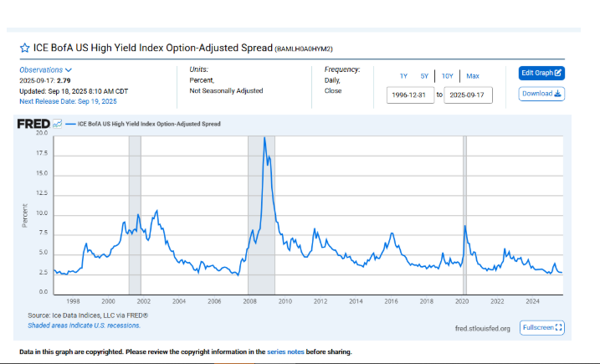The width and height of the screenshot is (600, 364).
Task: Click the fred.stlouisfed.org text
Action: [483, 328]
